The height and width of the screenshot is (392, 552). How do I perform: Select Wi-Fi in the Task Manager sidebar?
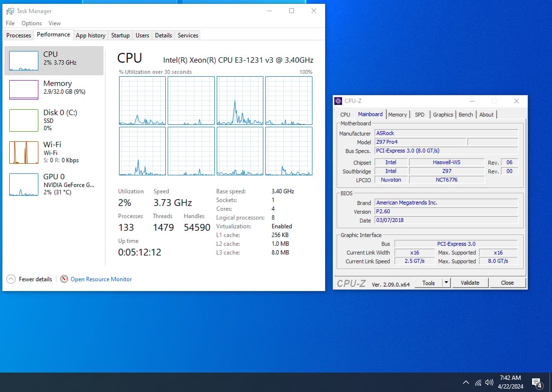tap(54, 152)
